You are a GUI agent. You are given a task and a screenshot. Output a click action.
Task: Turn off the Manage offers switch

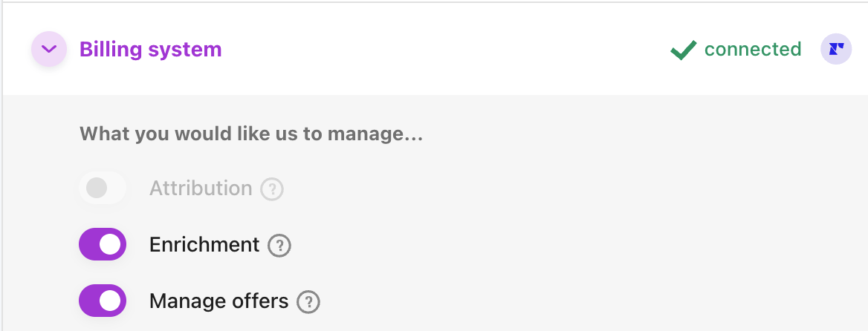coord(103,301)
